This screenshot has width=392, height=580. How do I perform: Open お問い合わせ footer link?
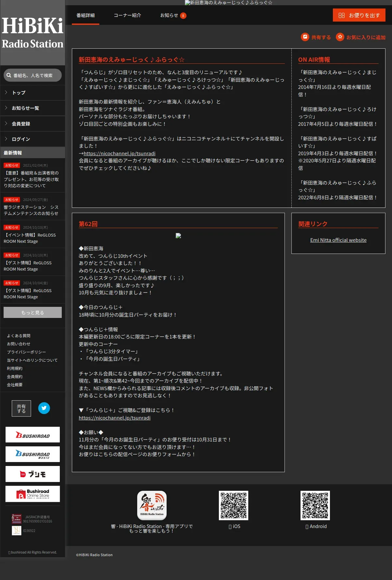click(x=19, y=344)
